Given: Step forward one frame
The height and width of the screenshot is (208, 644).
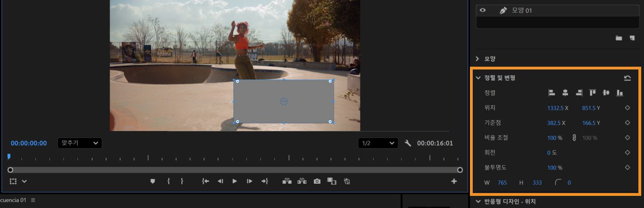Looking at the screenshot, I should click(250, 181).
